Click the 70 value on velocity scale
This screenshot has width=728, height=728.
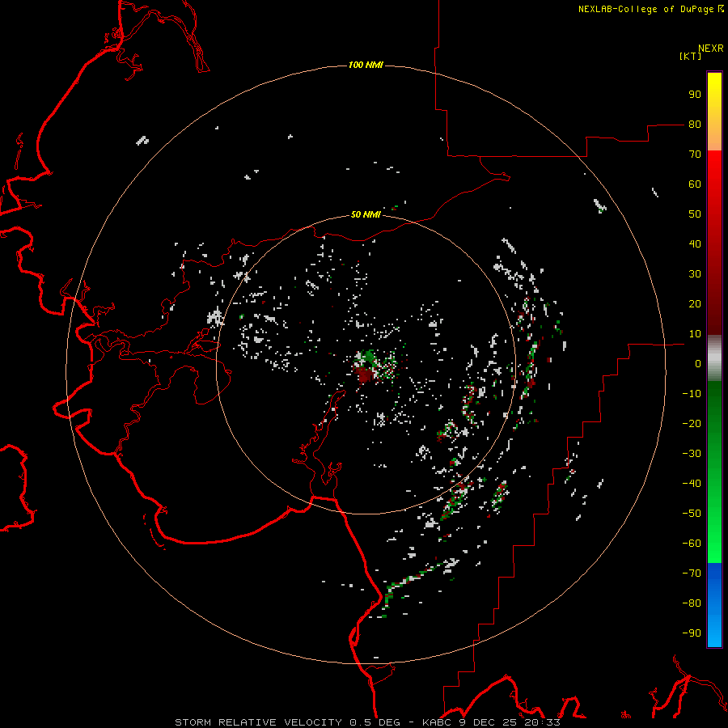[695, 154]
